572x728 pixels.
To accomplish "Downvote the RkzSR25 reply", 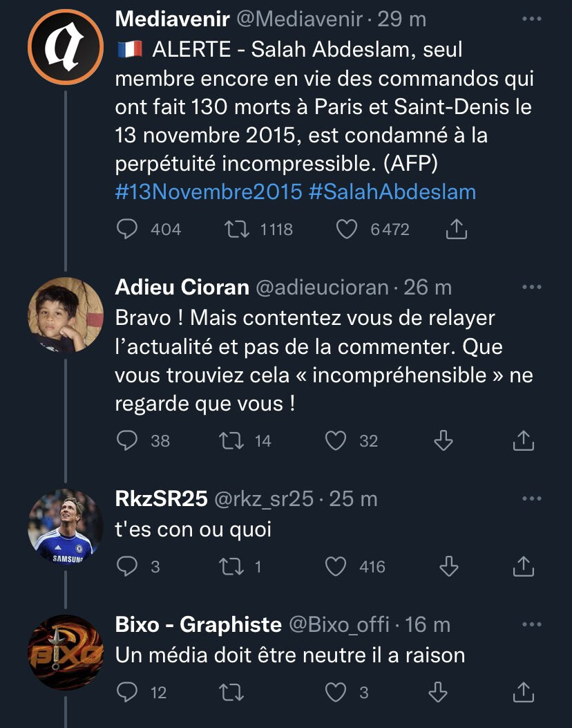I will 448,567.
